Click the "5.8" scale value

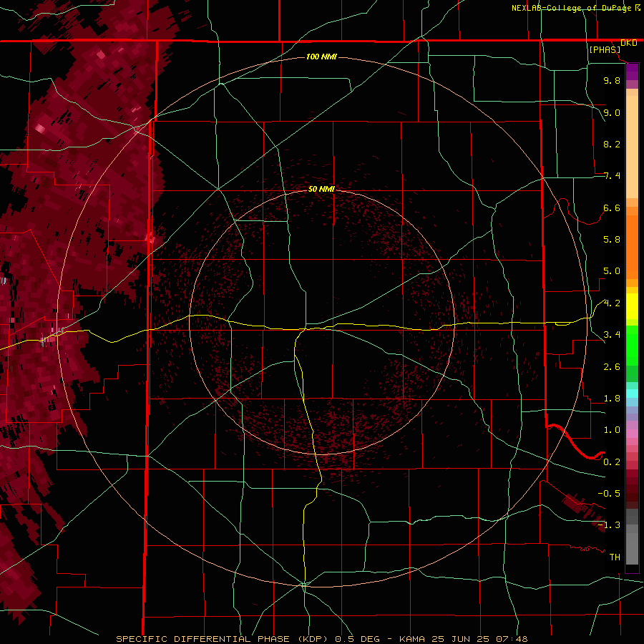pos(612,240)
